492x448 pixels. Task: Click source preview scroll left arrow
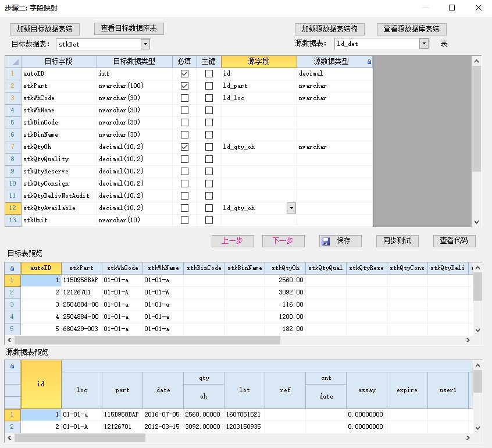(9, 438)
